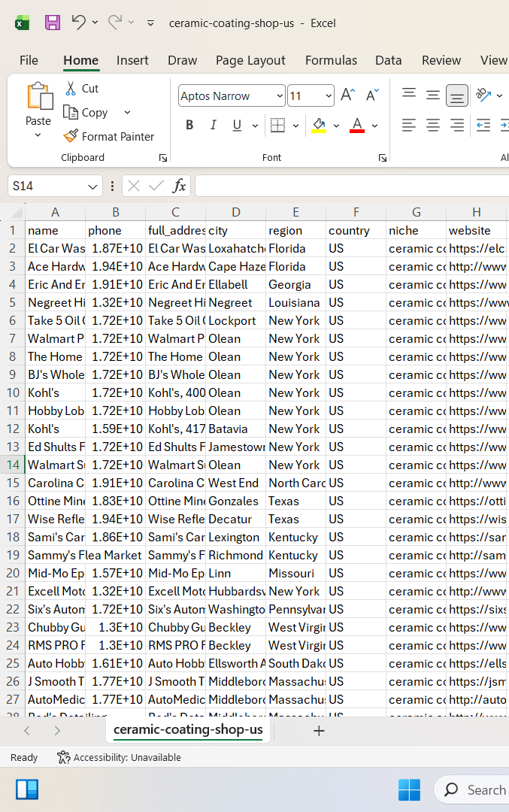The image size is (509, 812).
Task: Click the formula bar Enter checkmark icon
Action: [x=156, y=186]
